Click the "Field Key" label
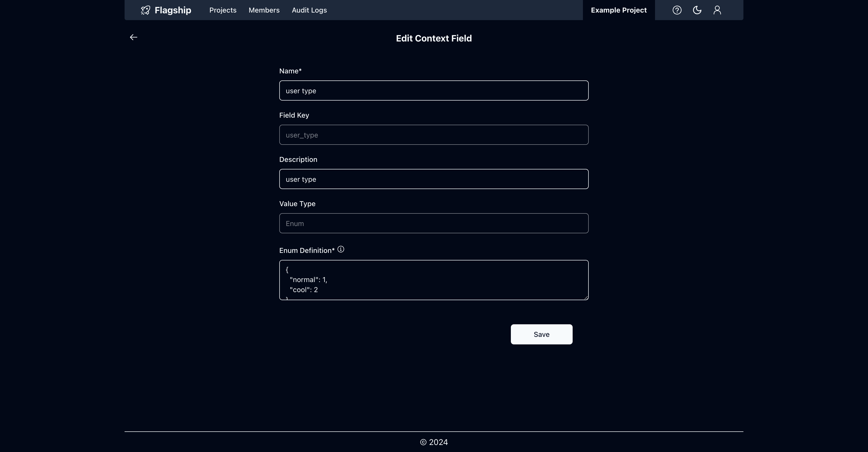The width and height of the screenshot is (868, 452). (294, 115)
